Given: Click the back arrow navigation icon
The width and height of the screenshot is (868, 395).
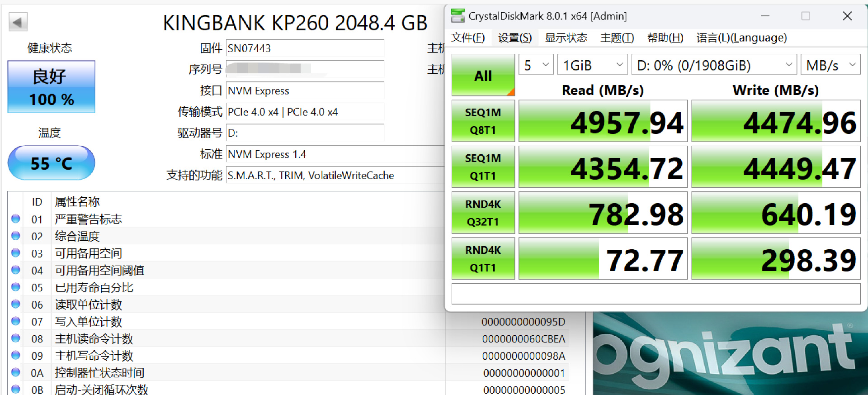Looking at the screenshot, I should [x=18, y=22].
